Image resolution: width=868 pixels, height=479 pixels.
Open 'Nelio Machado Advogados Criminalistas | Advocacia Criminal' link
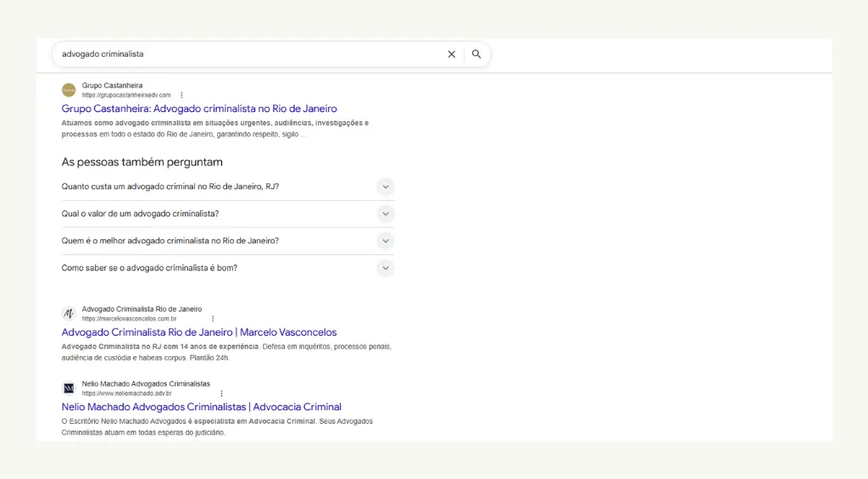tap(202, 407)
